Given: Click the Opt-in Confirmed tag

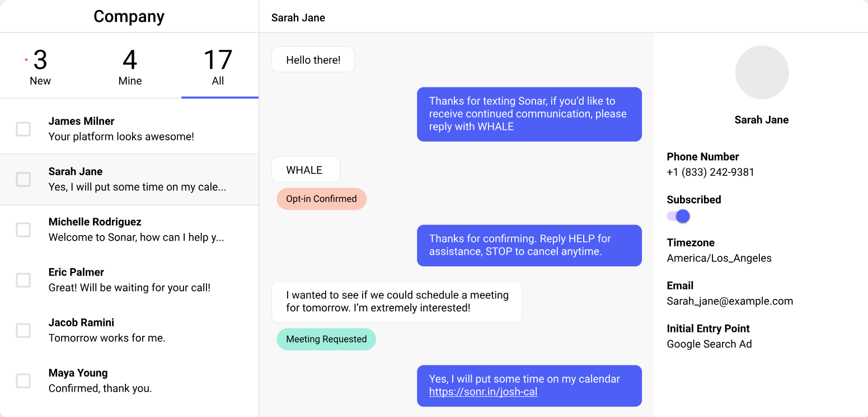Looking at the screenshot, I should 321,199.
